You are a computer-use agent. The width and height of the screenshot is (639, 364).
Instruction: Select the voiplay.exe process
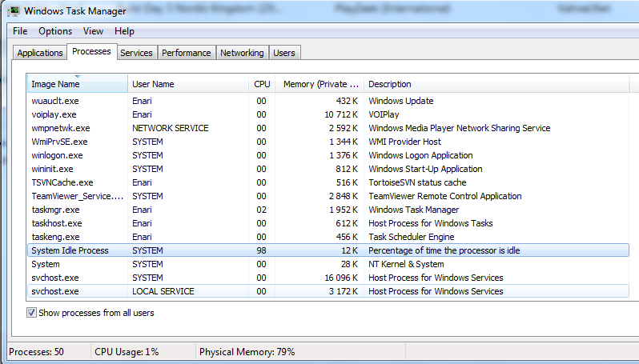[x=328, y=114]
